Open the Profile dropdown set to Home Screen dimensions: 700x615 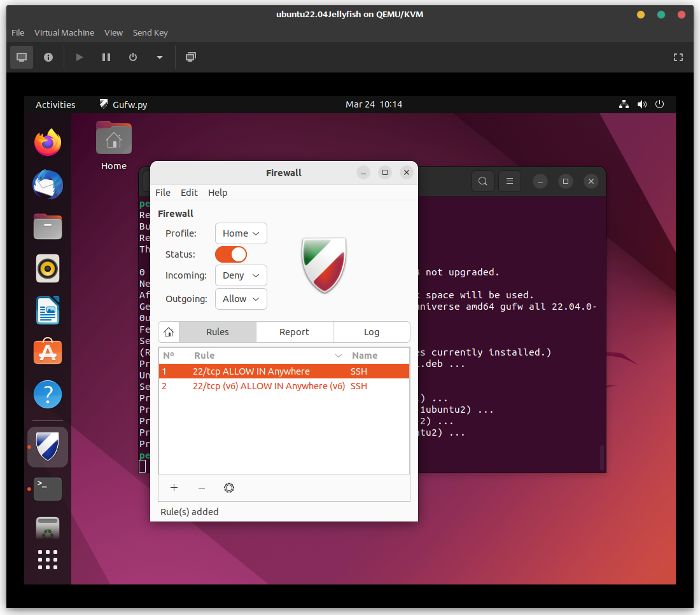[x=241, y=233]
